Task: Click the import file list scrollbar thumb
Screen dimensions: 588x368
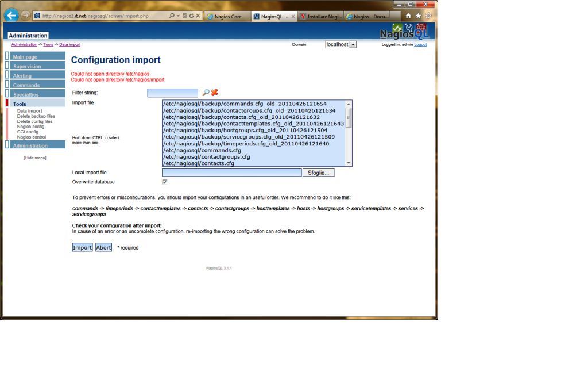Action: [x=349, y=117]
